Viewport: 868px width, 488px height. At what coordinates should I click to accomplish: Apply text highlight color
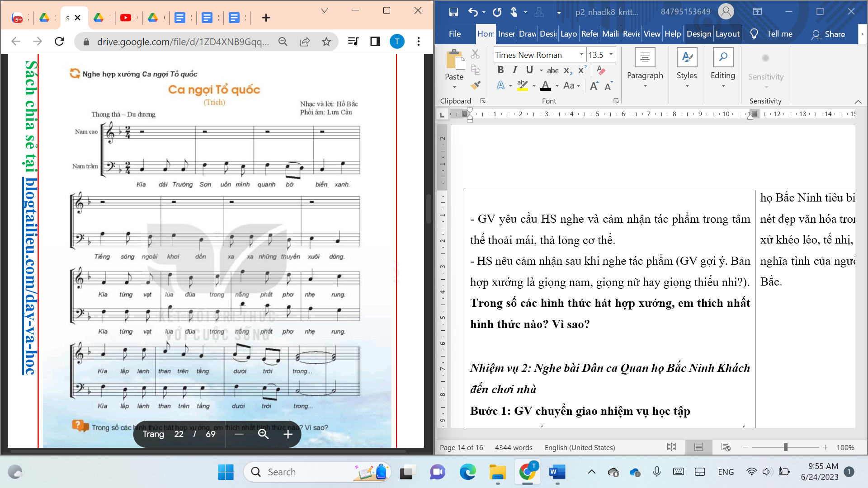click(523, 85)
